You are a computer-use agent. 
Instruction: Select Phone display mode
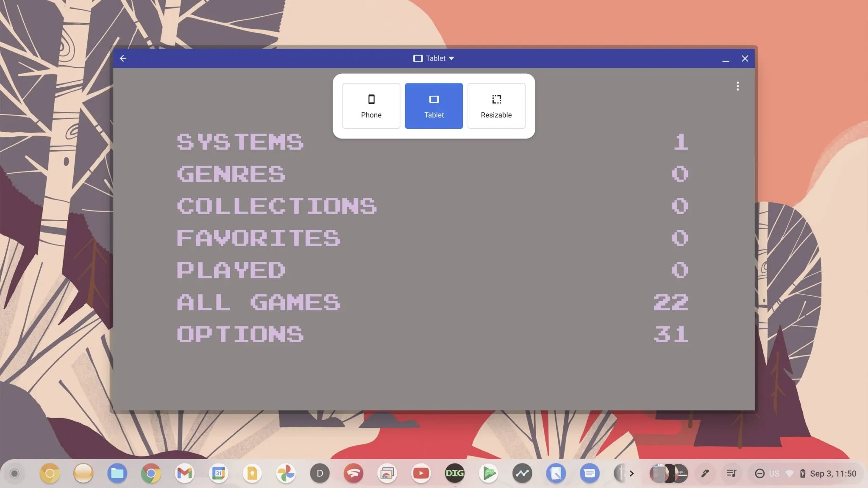[371, 105]
